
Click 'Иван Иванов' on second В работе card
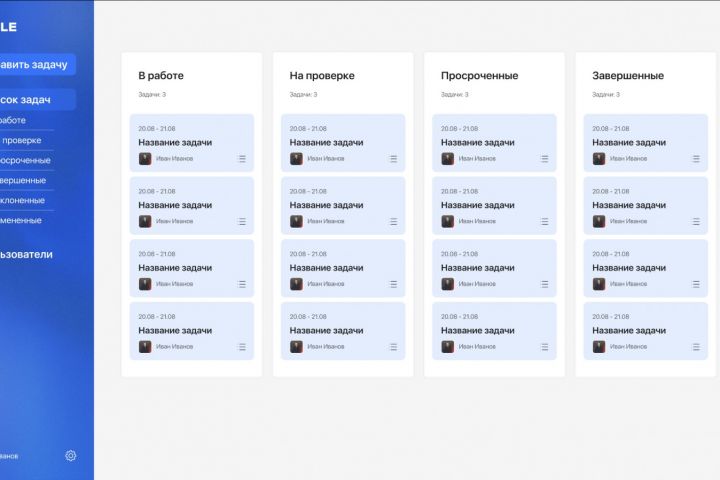(x=174, y=221)
